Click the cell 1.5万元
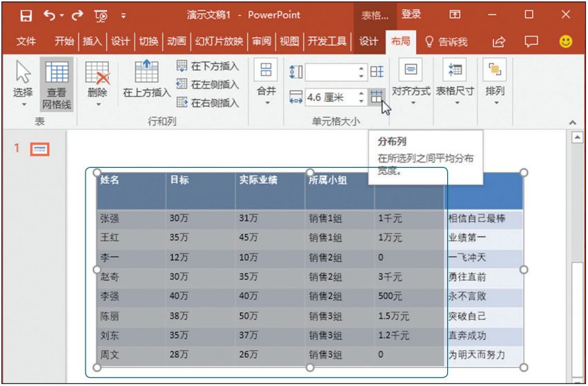Image resolution: width=588 pixels, height=386 pixels. (x=409, y=316)
